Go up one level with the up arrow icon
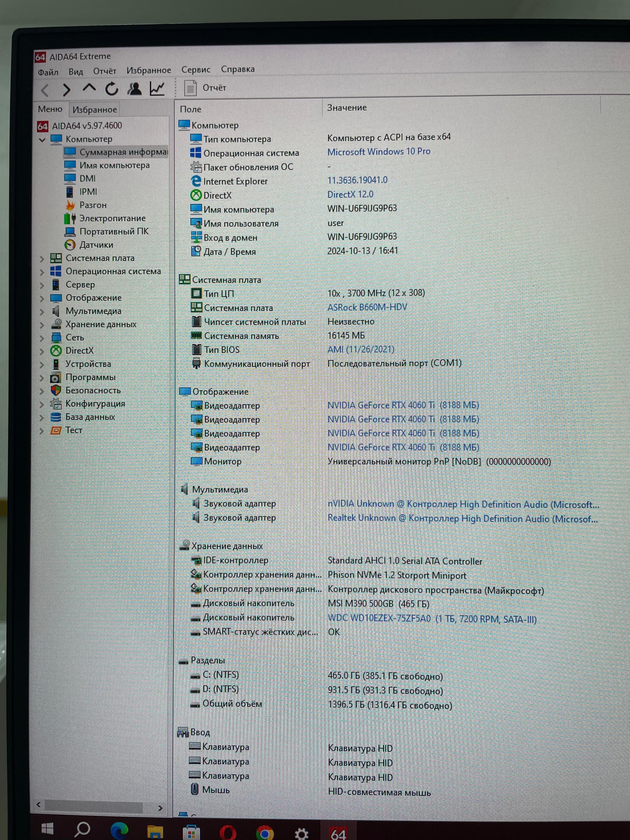The height and width of the screenshot is (840, 630). [89, 88]
